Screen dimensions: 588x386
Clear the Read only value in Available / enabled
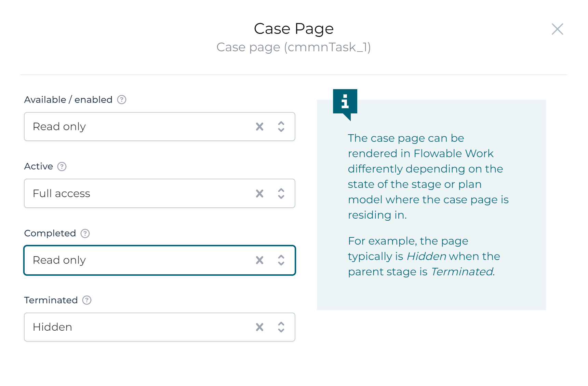click(260, 126)
